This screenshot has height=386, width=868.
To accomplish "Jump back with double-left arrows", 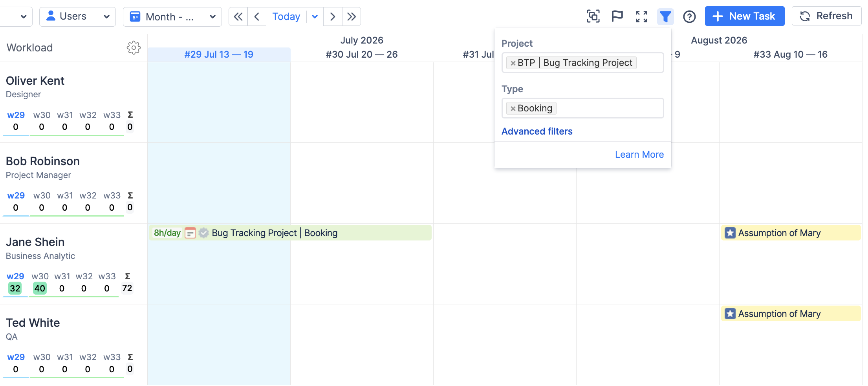I will (238, 16).
